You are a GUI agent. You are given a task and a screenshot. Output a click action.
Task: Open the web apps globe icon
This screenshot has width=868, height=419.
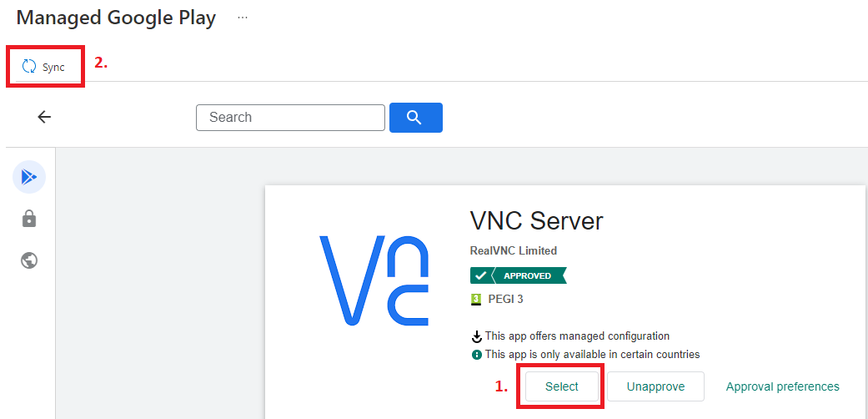tap(29, 260)
